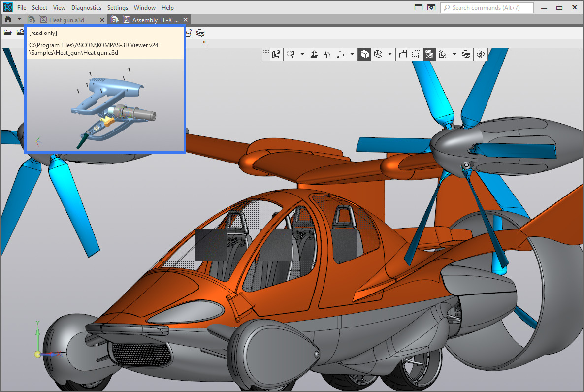Viewport: 584px width, 392px height.
Task: Toggle shaded display mode cube
Action: pyautogui.click(x=364, y=54)
